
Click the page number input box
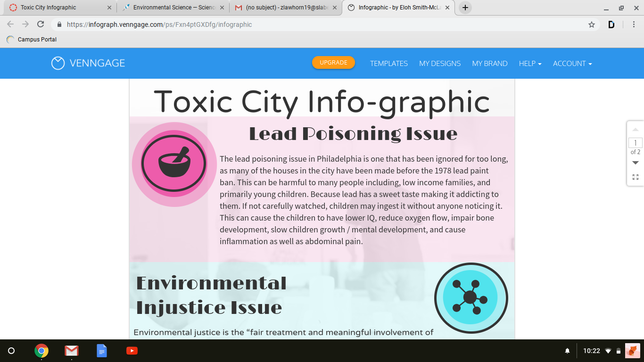[635, 143]
